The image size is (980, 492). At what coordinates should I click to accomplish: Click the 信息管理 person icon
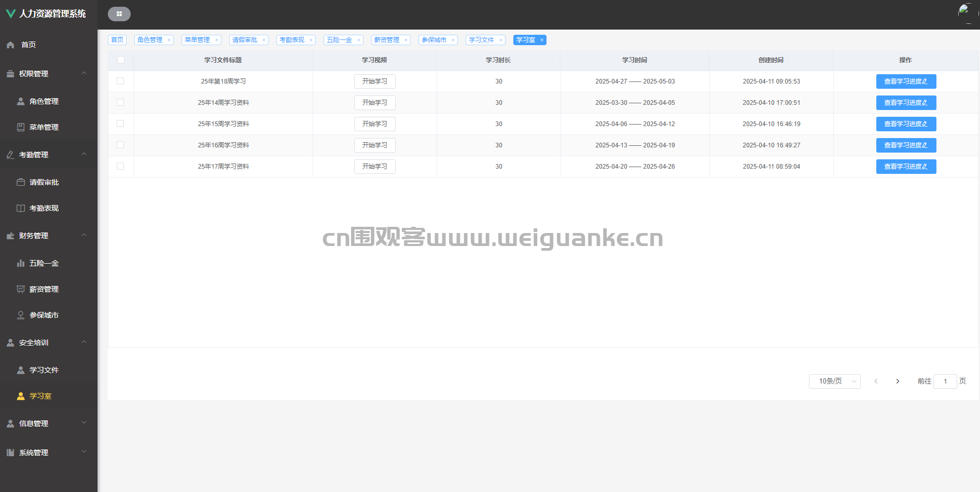pyautogui.click(x=10, y=423)
